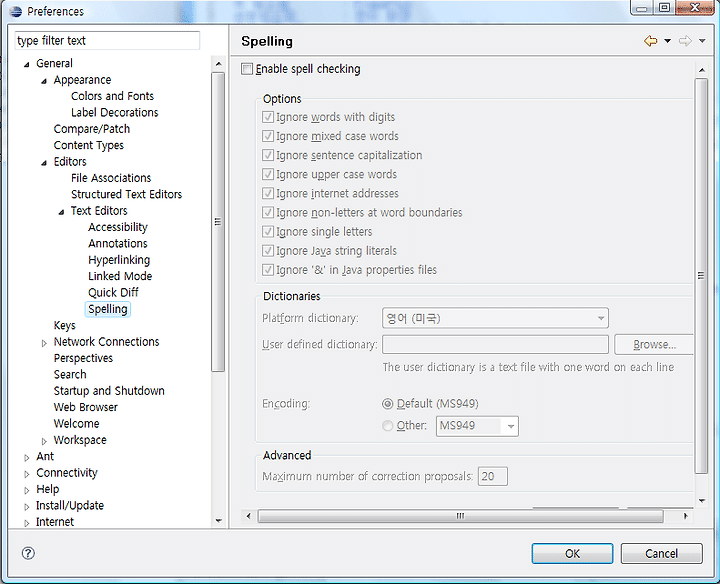720x584 pixels.
Task: Select Startup and Shutdown in tree
Action: [x=109, y=391]
